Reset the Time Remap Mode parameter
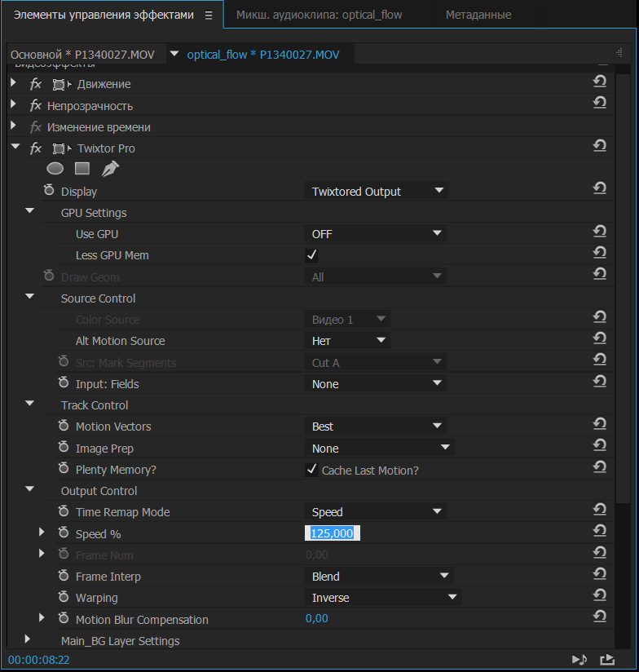This screenshot has width=639, height=672. point(600,510)
